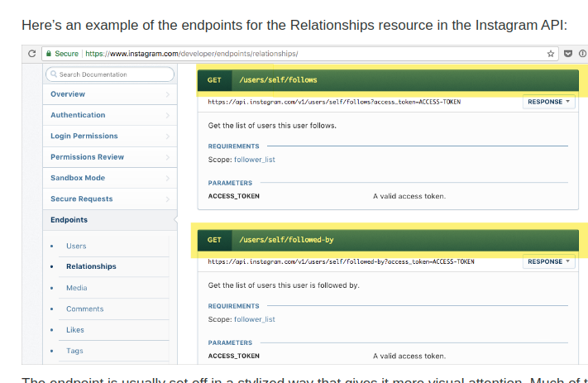This screenshot has width=588, height=383.
Task: Click 'Get the list of users this user is followed by.'
Action: tap(284, 285)
